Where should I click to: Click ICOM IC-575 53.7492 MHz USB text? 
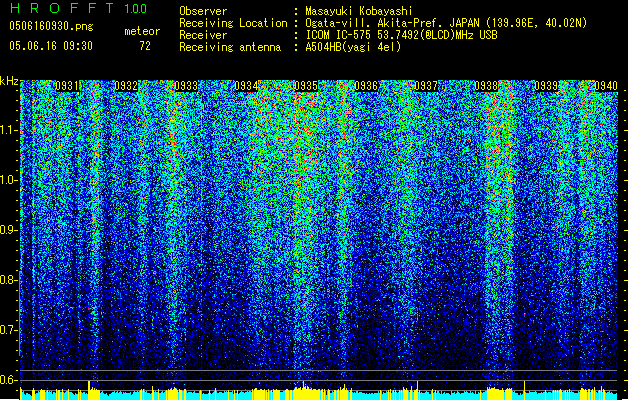tap(402, 35)
